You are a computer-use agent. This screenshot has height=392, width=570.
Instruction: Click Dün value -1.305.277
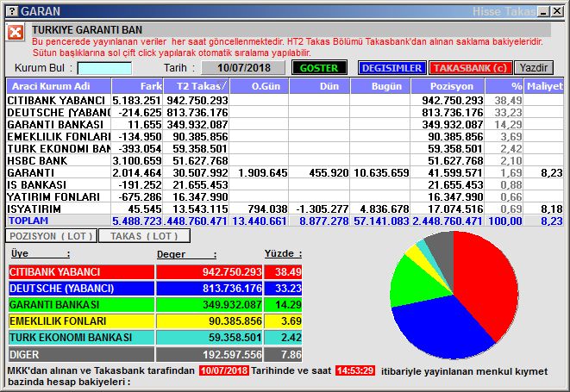[322, 208]
